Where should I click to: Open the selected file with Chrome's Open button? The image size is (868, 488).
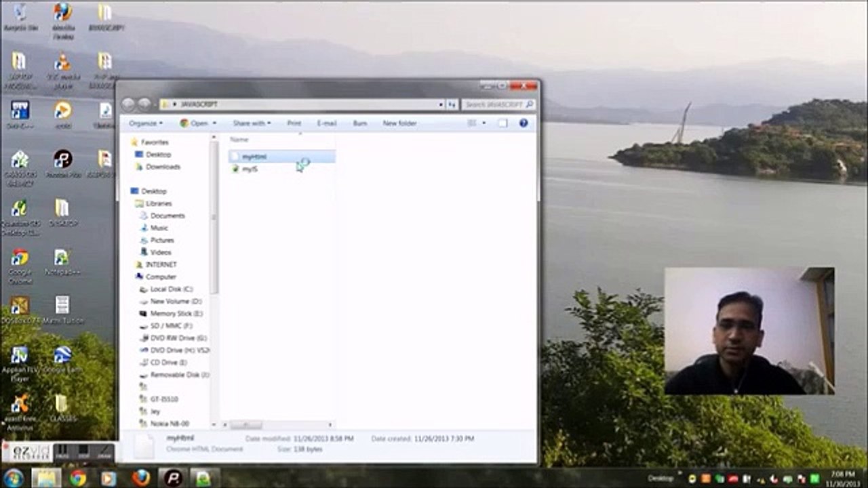194,123
